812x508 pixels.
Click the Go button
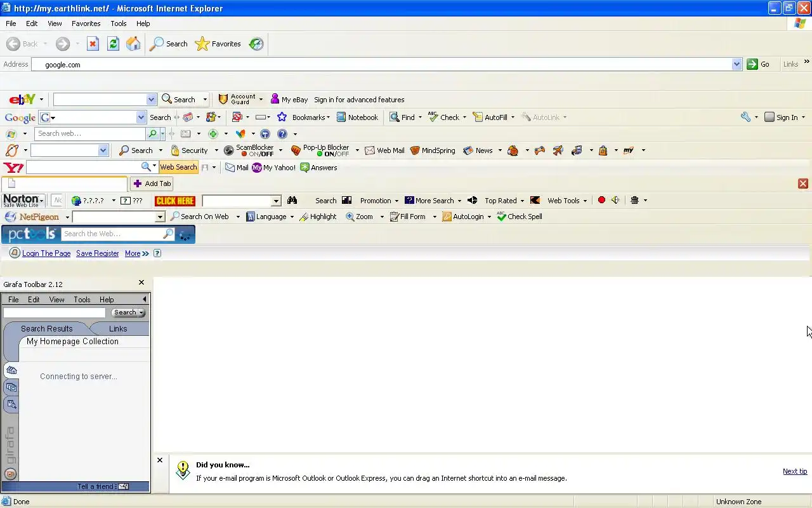[758, 64]
